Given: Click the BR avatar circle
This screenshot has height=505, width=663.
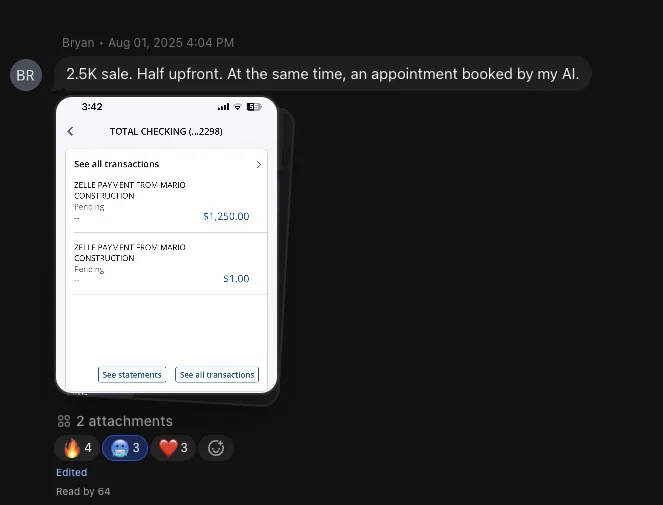Looking at the screenshot, I should pos(26,75).
